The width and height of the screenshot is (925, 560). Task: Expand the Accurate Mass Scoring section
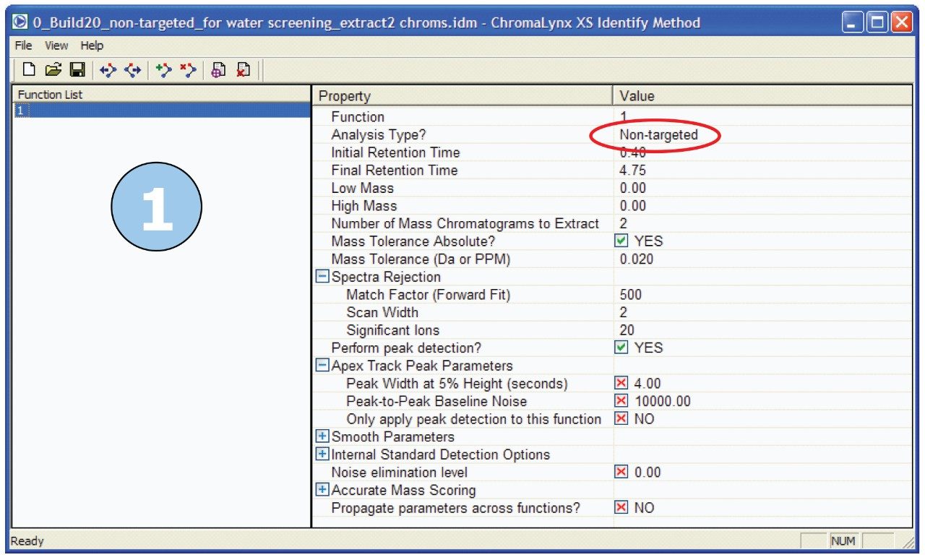coord(322,491)
